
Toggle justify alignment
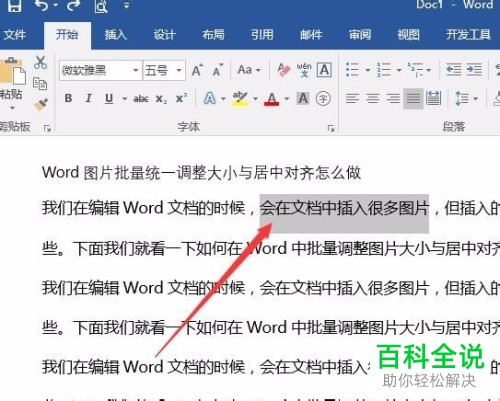point(413,99)
